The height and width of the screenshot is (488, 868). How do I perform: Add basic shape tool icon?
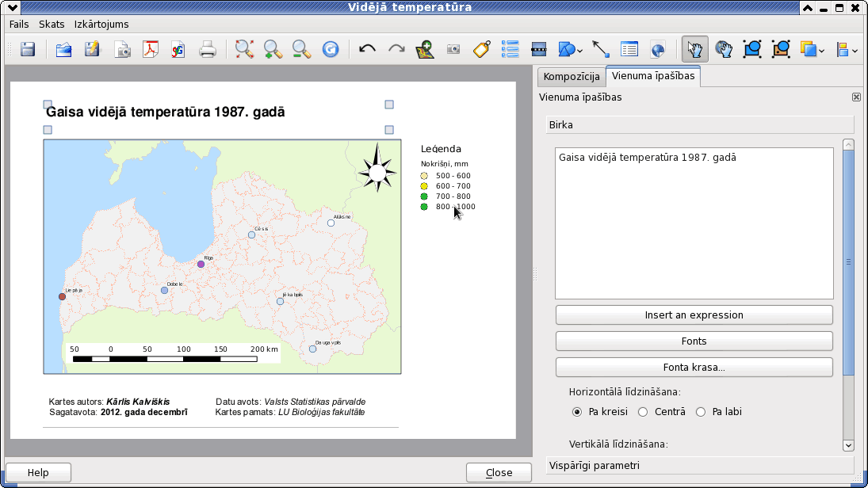point(566,50)
